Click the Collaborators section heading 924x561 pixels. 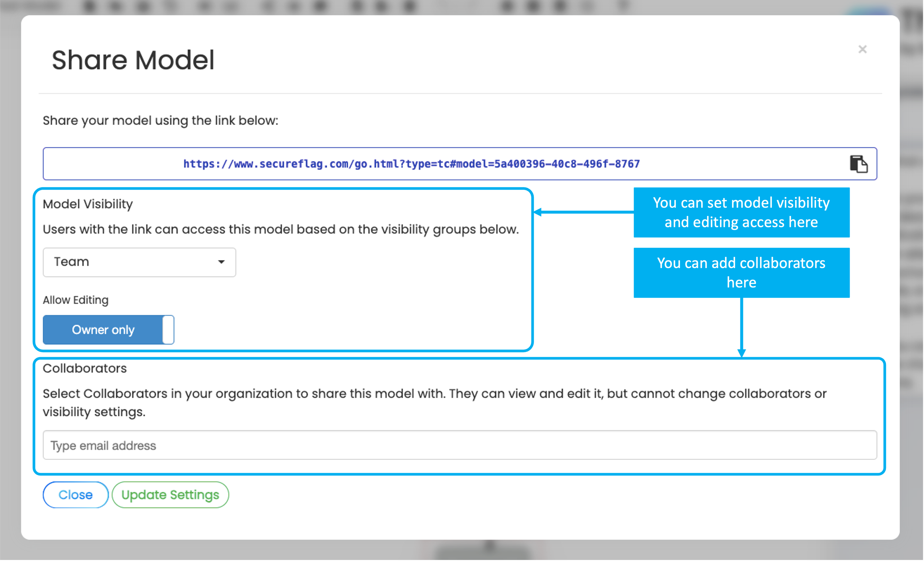point(85,368)
